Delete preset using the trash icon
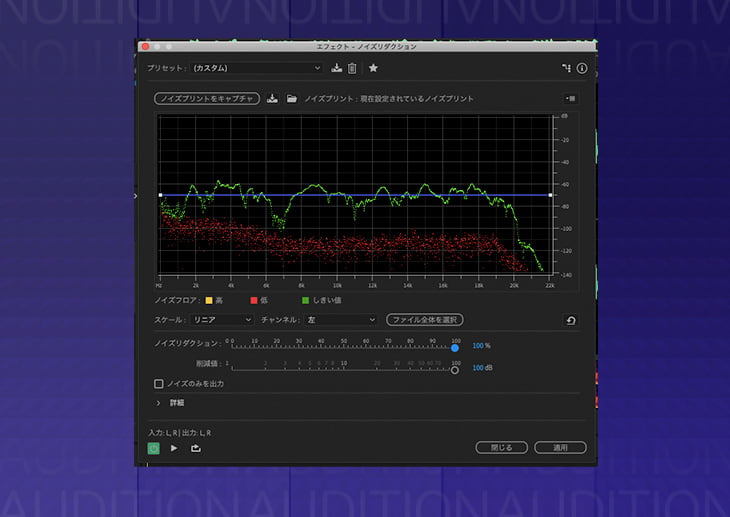 352,68
